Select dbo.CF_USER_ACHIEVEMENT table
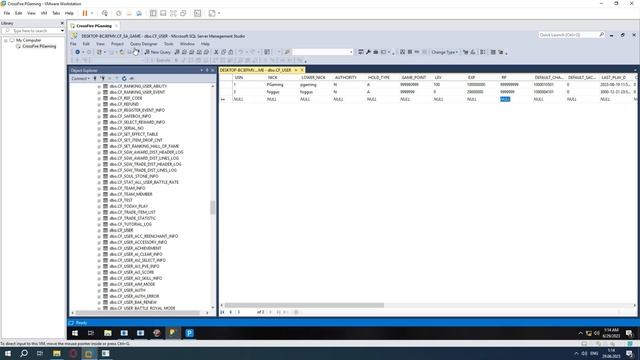The height and width of the screenshot is (360, 640). pos(136,248)
